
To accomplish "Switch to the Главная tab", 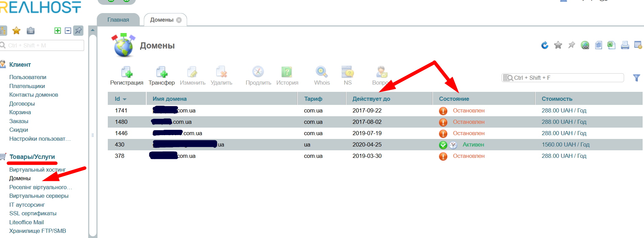I will click(x=118, y=20).
